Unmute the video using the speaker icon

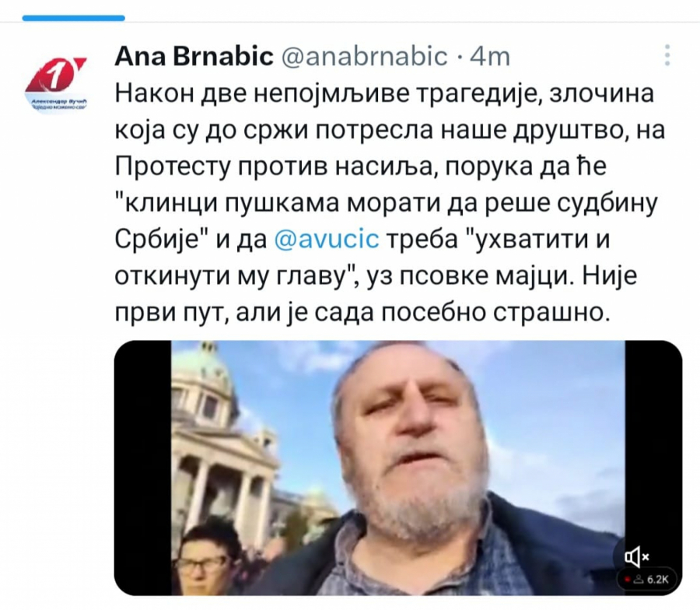click(636, 556)
